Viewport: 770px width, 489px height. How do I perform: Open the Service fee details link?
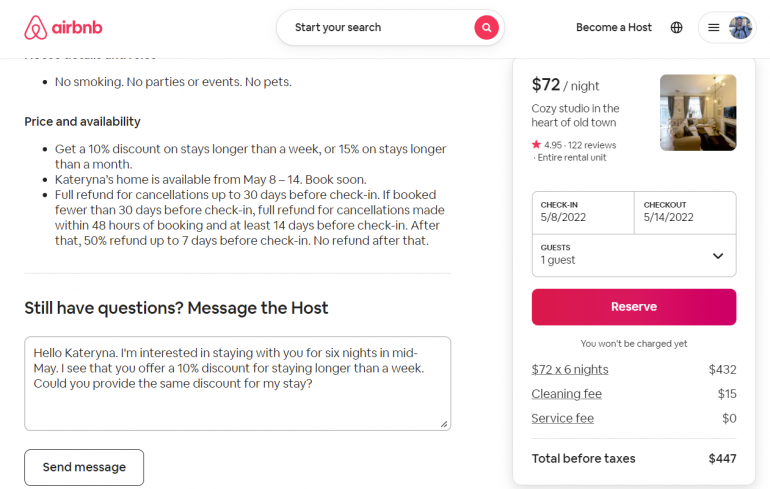[563, 418]
